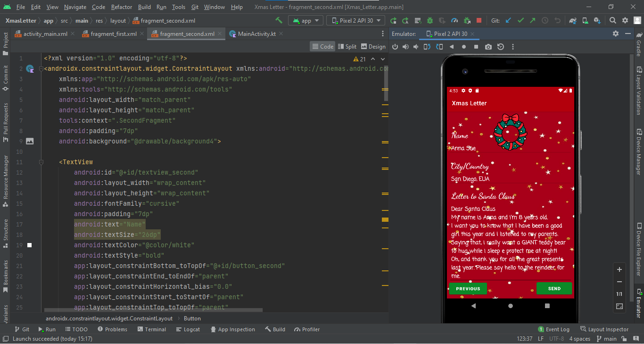Raise emulator volume with volume up icon

click(405, 46)
